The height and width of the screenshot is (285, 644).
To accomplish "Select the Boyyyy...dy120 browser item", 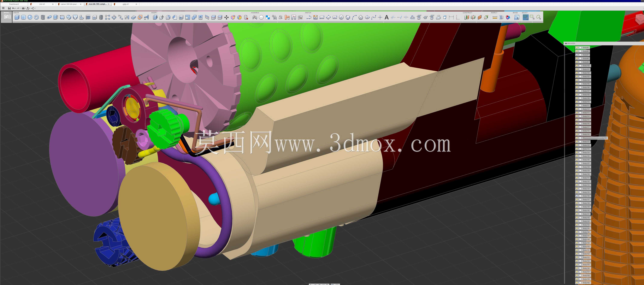I will [x=591, y=138].
